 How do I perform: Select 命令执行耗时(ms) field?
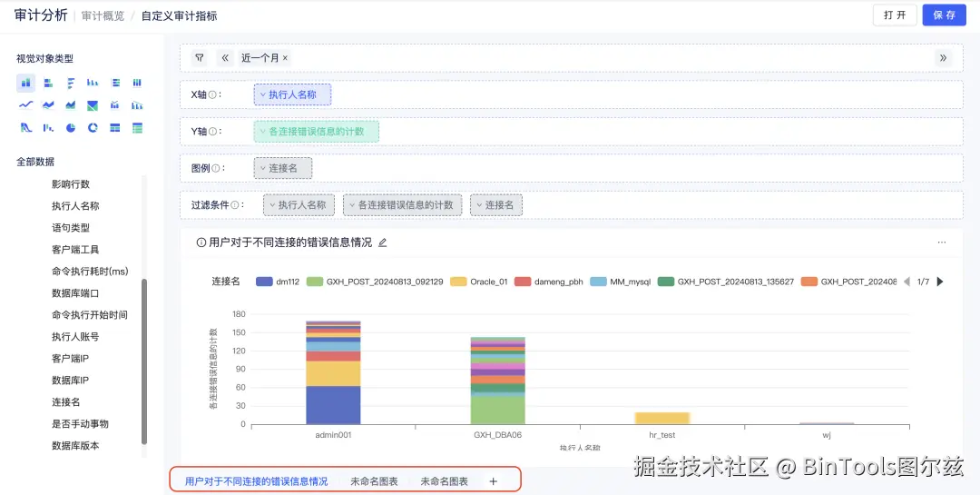point(90,271)
